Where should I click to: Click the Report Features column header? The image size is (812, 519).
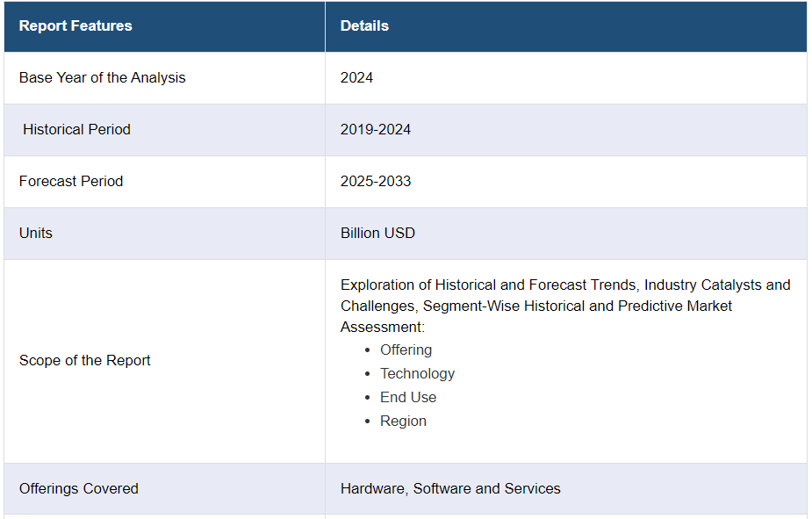(x=75, y=25)
